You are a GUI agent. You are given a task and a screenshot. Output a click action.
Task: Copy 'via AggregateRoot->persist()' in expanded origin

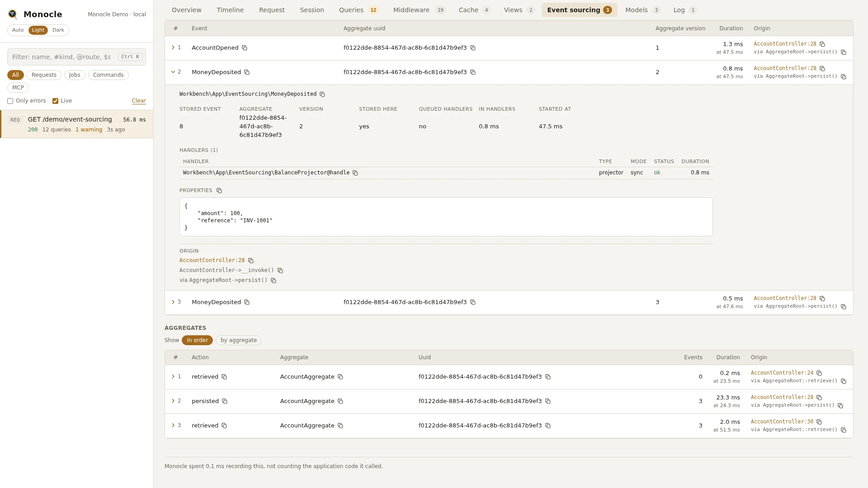[274, 281]
